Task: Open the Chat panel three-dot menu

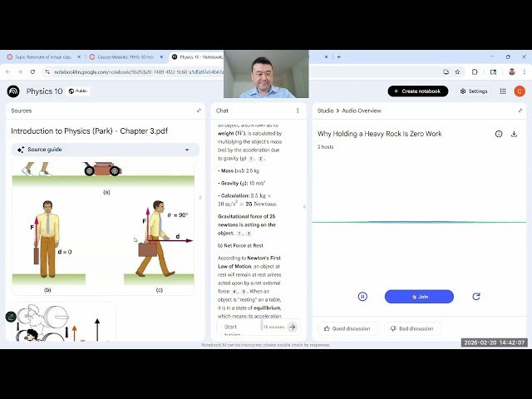Action: click(x=298, y=111)
